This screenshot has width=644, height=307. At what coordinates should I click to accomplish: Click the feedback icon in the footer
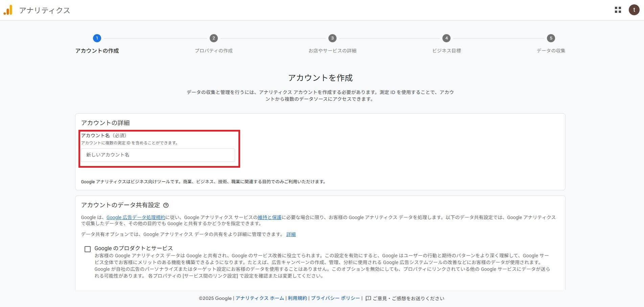point(368,299)
